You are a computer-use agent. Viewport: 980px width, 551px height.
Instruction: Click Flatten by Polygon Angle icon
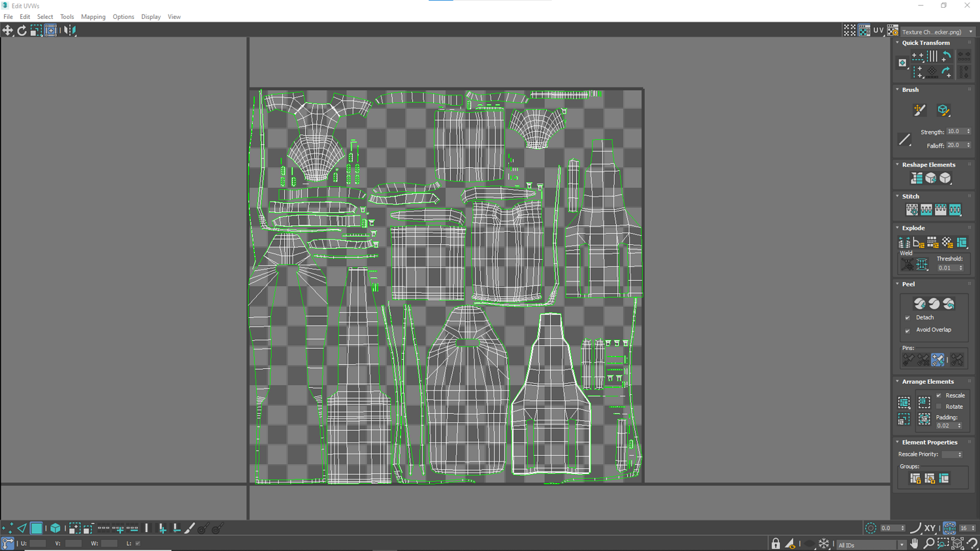tap(919, 243)
